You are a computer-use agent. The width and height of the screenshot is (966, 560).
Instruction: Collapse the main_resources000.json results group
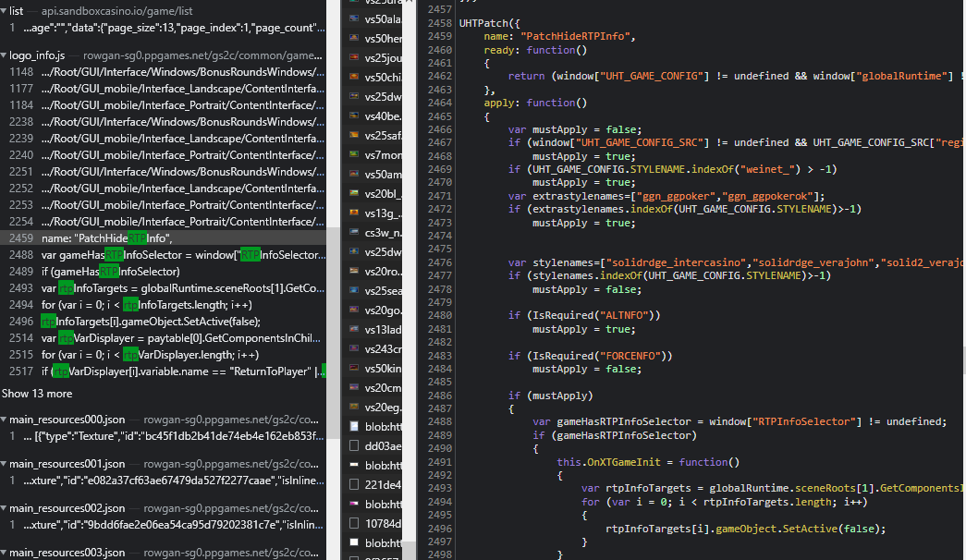click(5, 420)
